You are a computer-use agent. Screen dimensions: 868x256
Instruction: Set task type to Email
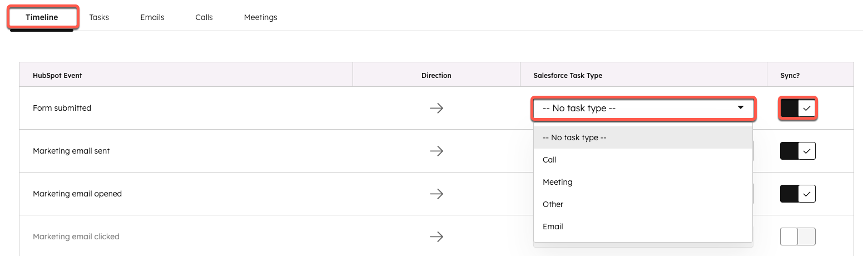click(x=553, y=227)
